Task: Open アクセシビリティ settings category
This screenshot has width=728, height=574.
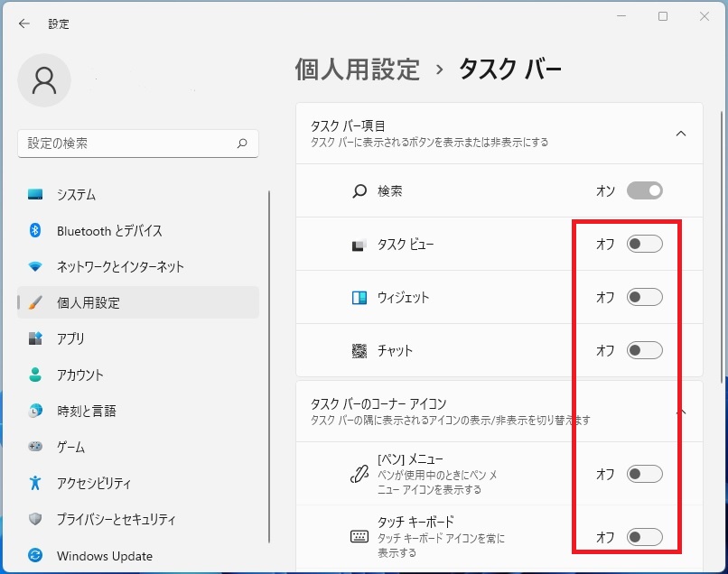Action: click(x=138, y=483)
